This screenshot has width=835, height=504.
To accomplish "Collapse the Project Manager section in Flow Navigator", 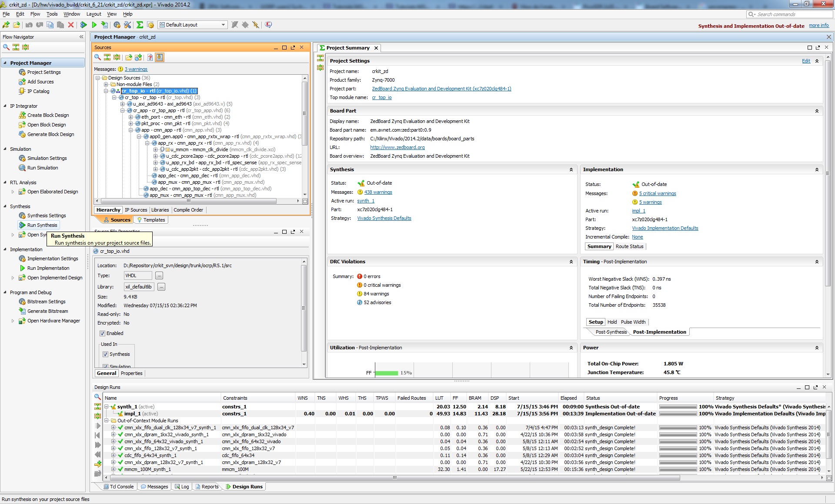I will coord(5,63).
